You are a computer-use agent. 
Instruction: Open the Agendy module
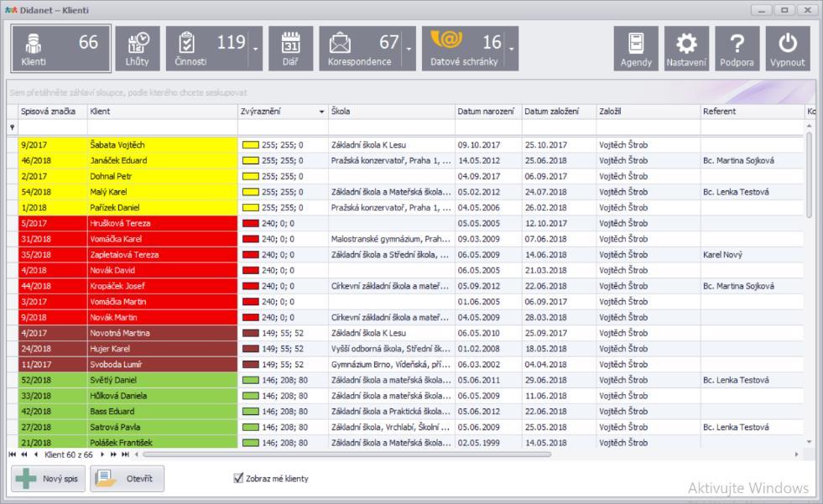click(636, 49)
